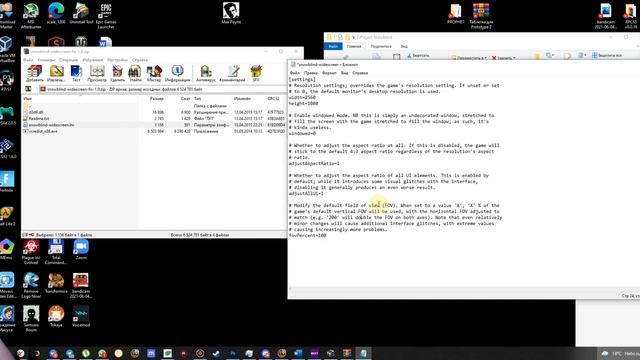Viewport: 640px width, 360px height.
Task: Click the Извлечь (Extract) icon in WinRAR
Action: [56, 73]
